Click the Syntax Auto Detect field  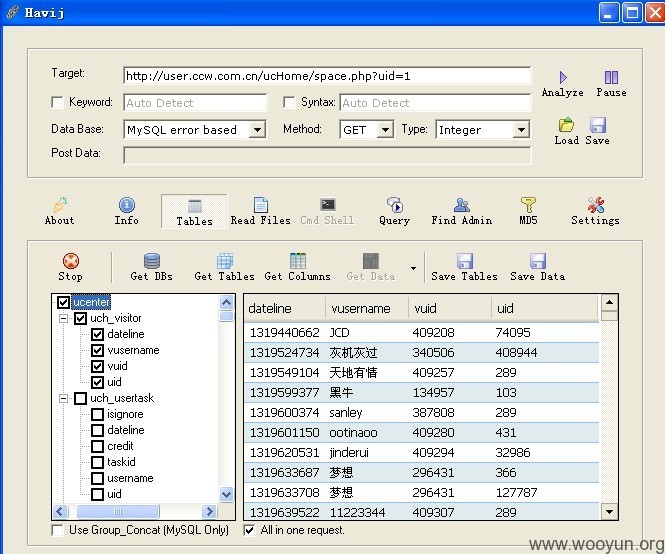435,103
